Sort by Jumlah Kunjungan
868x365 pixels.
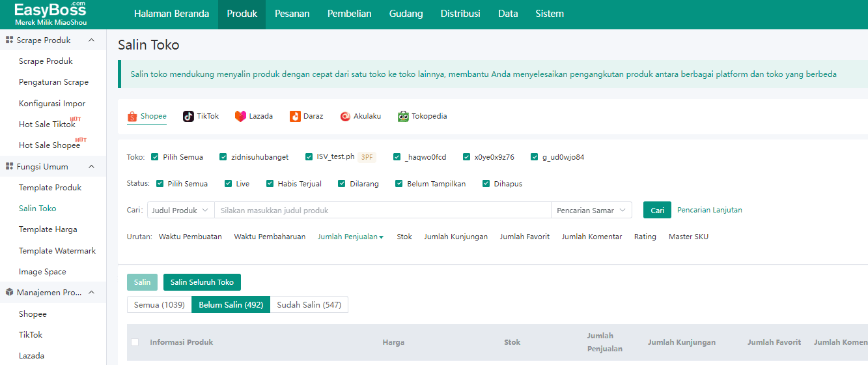(456, 237)
